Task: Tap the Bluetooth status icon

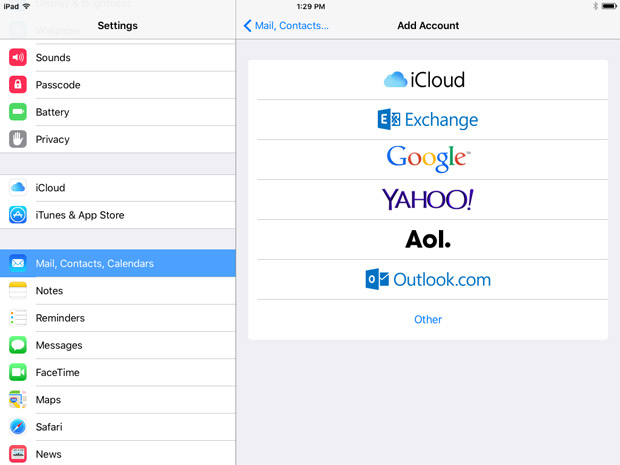Action: click(x=595, y=6)
